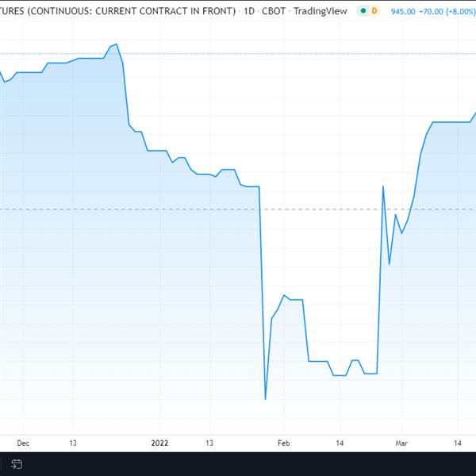Screen dimensions: 476x476
Task: Click the +70.00 (+8.00%) change label
Action: pyautogui.click(x=447, y=12)
